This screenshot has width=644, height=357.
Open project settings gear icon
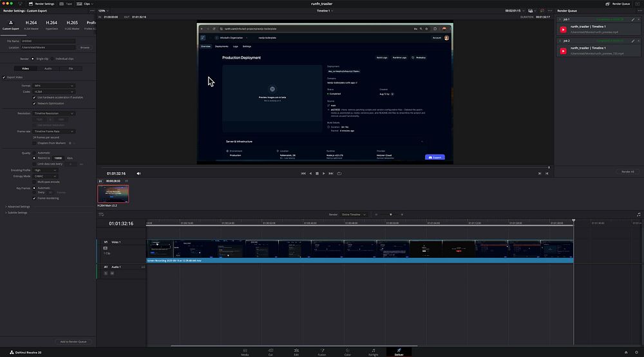tap(637, 352)
